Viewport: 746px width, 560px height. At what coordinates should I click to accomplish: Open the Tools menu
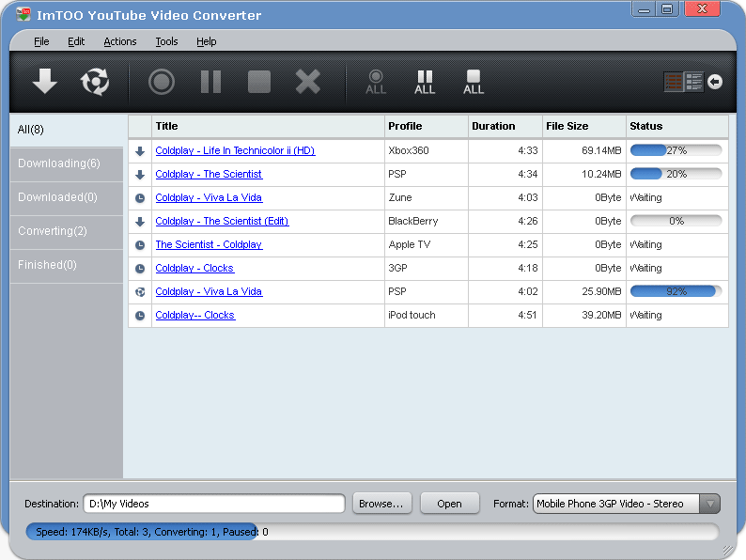tap(166, 42)
